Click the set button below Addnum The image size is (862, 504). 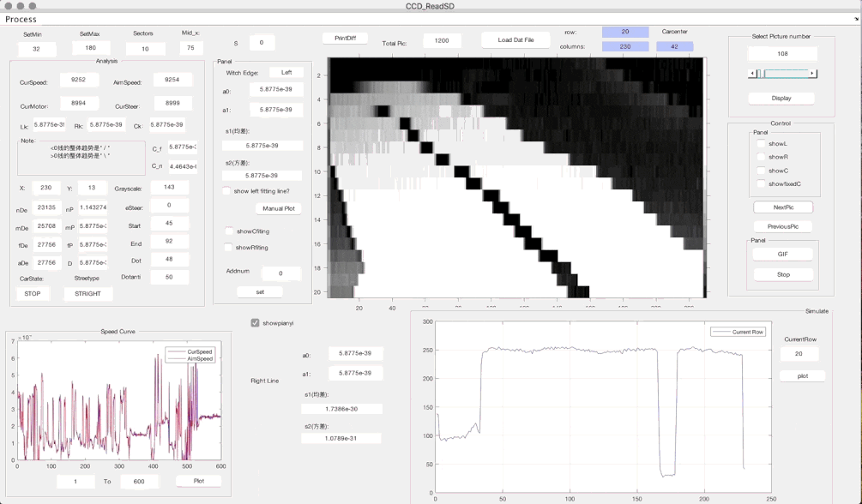tap(260, 291)
